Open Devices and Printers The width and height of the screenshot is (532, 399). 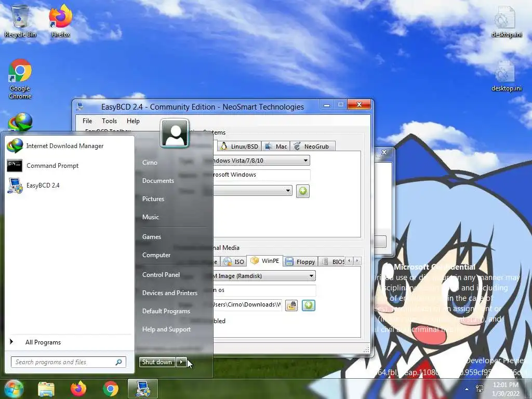tap(170, 293)
